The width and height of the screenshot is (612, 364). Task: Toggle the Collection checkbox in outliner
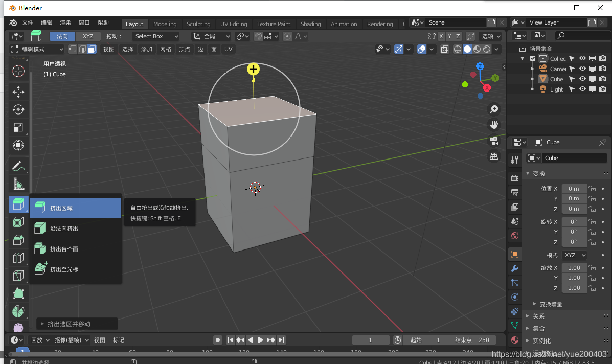point(533,58)
